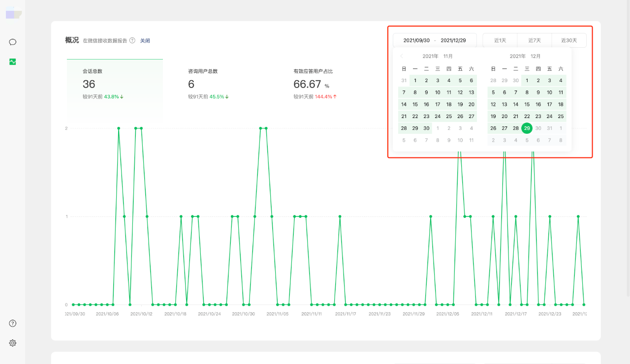The image size is (630, 364).
Task: Select the 近30天 range
Action: coord(569,40)
